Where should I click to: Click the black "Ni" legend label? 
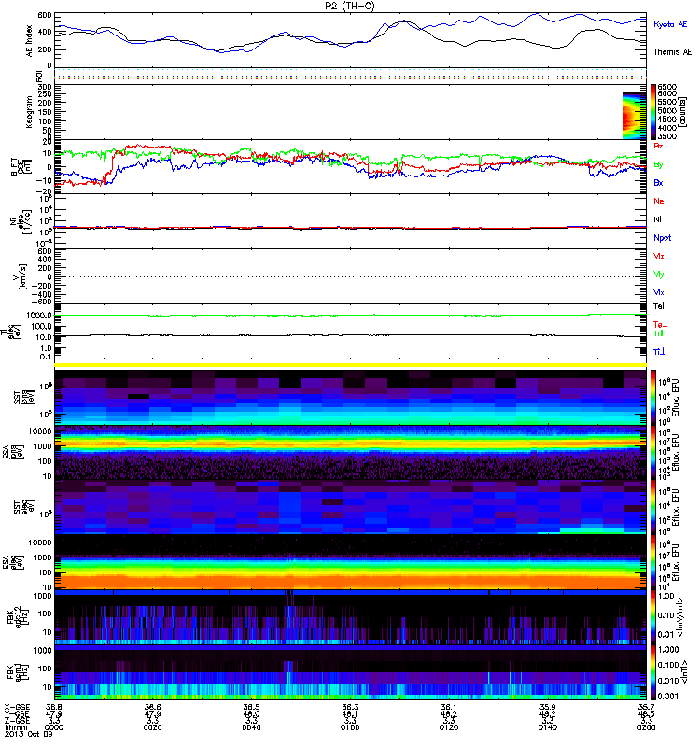tap(657, 219)
